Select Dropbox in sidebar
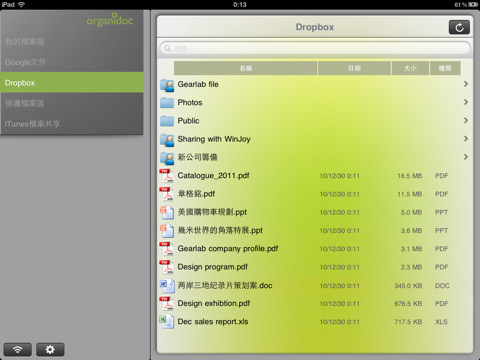 pos(72,83)
